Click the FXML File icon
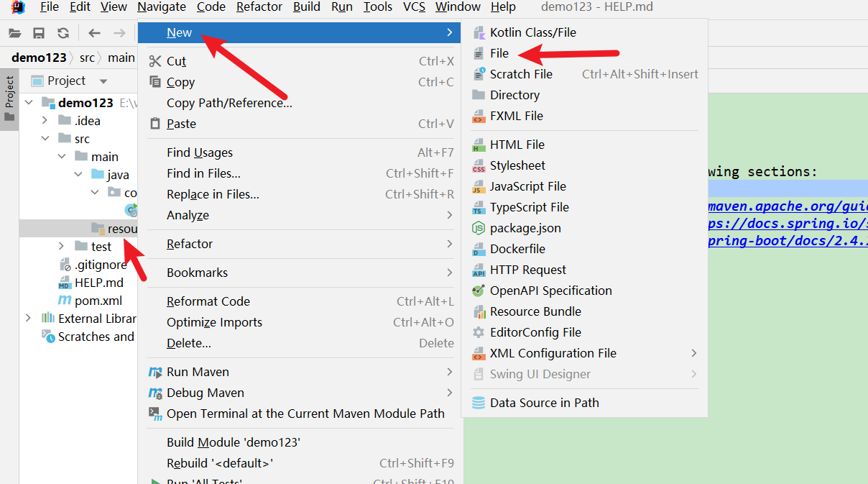The height and width of the screenshot is (484, 868). point(479,116)
